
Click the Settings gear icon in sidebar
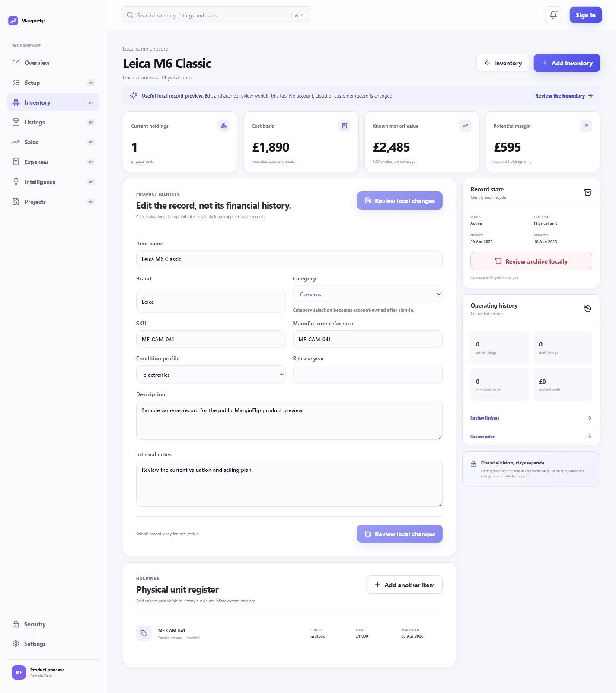(x=16, y=644)
